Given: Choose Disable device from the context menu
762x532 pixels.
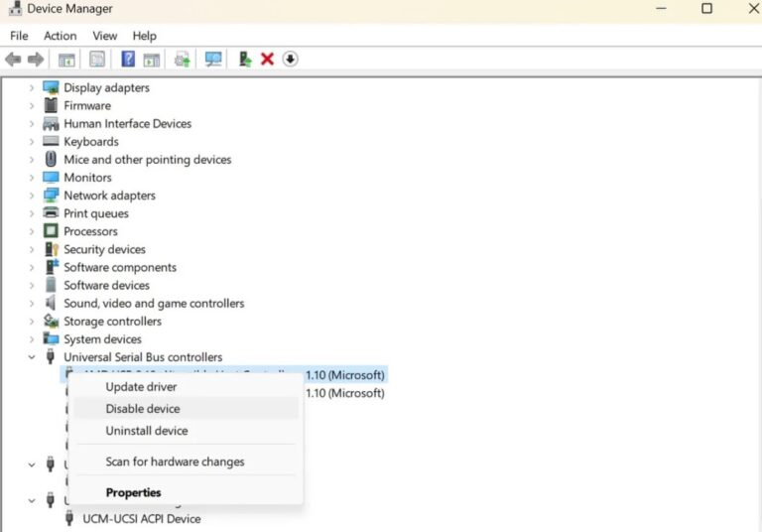Looking at the screenshot, I should [x=143, y=409].
